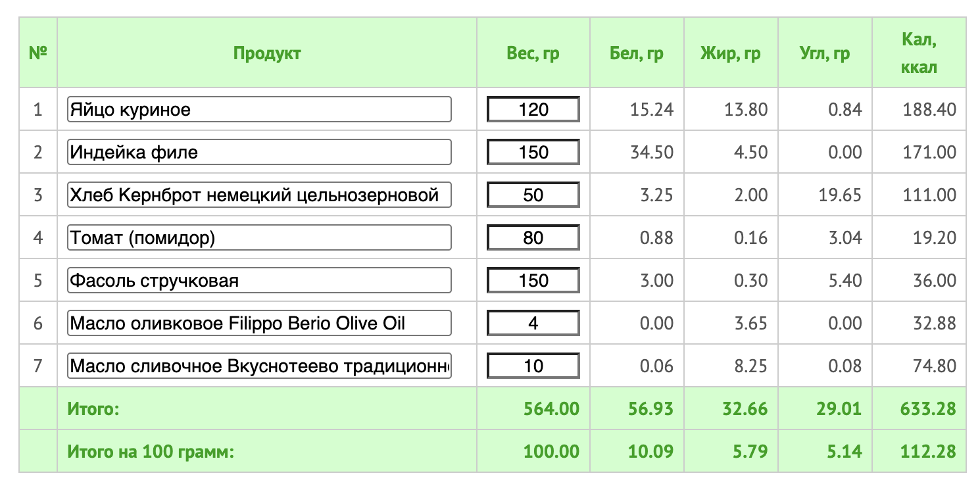Select the Фасоль стручковая product field
The height and width of the screenshot is (488, 980).
[259, 280]
